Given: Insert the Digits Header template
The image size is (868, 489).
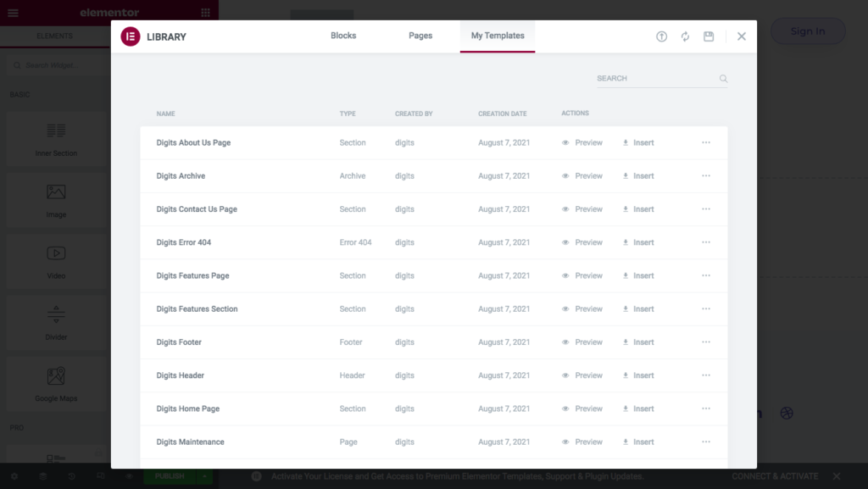Looking at the screenshot, I should (638, 375).
